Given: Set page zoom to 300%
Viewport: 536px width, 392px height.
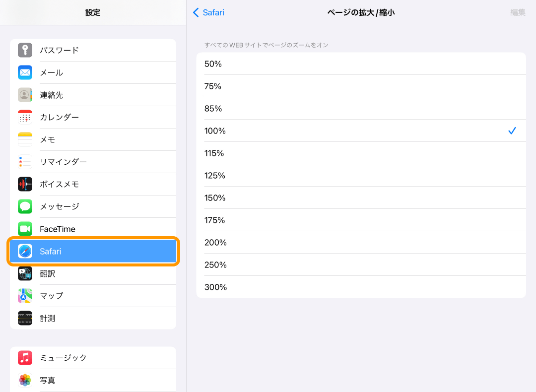Looking at the screenshot, I should [361, 287].
